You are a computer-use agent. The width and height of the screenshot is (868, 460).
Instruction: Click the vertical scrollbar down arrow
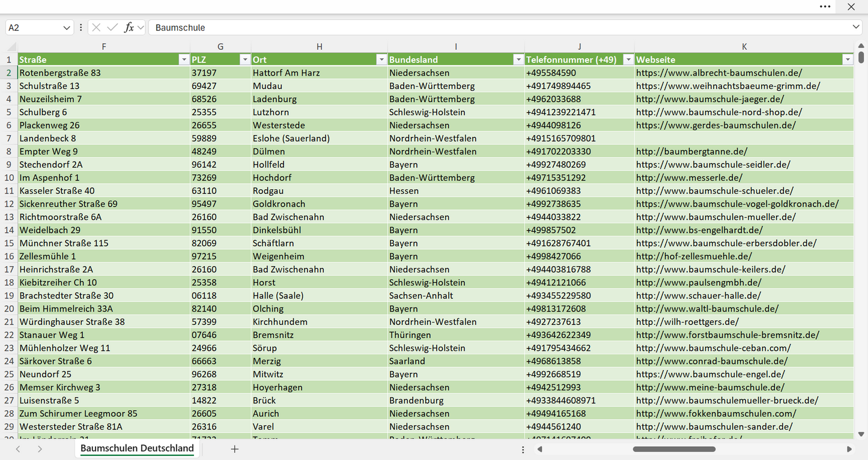pos(861,434)
